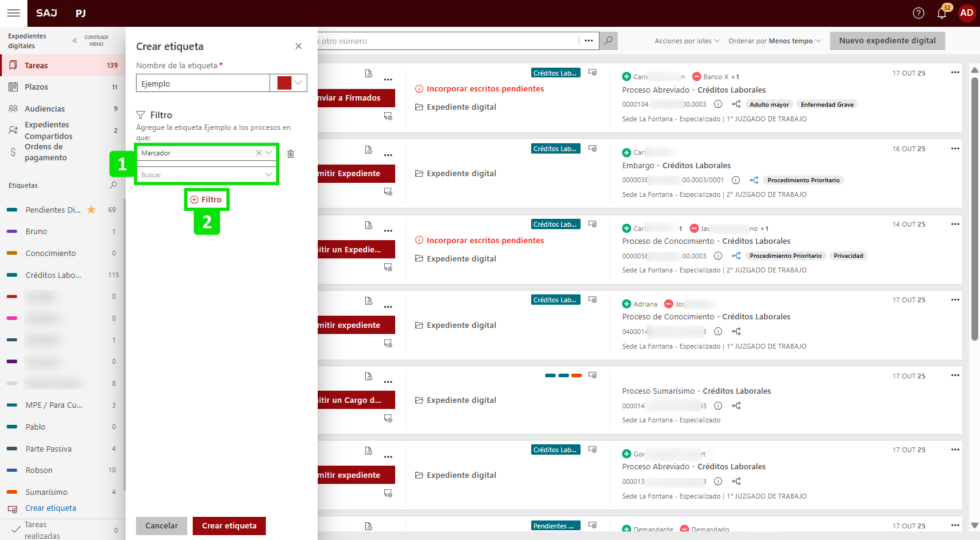Open the help question mark icon
This screenshot has height=540, width=980.
pos(918,13)
